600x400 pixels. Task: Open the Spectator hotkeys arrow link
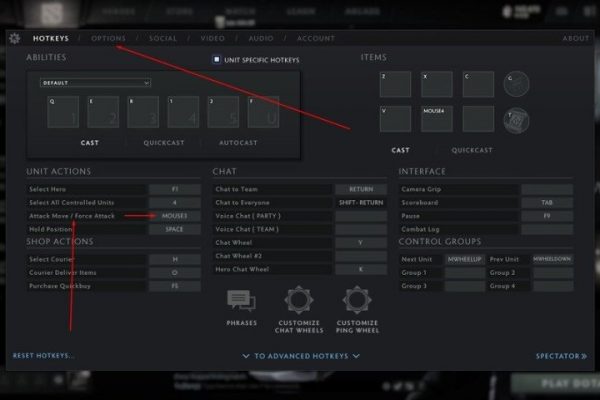(561, 356)
